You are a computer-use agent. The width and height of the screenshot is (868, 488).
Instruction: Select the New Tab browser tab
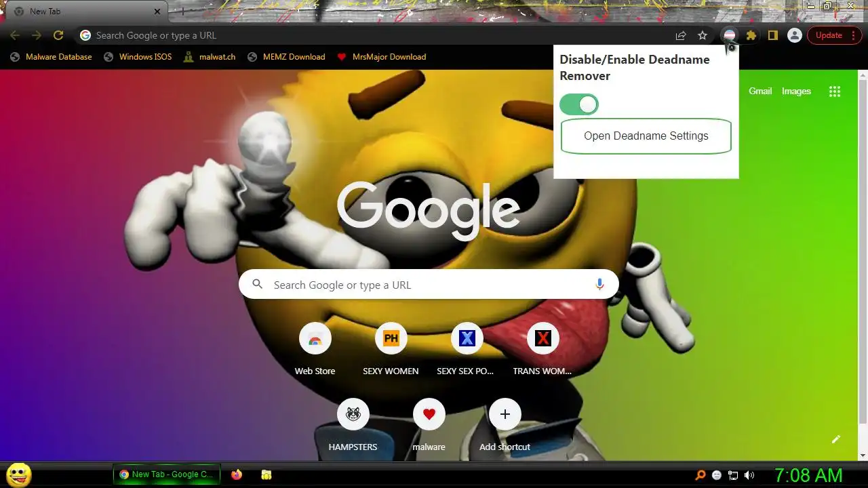(x=87, y=12)
